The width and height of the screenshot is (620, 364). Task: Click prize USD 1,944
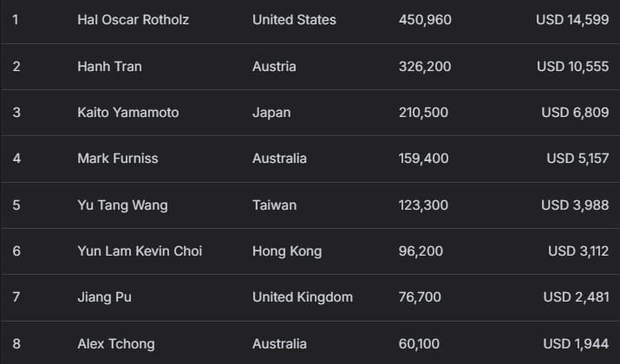pyautogui.click(x=576, y=344)
